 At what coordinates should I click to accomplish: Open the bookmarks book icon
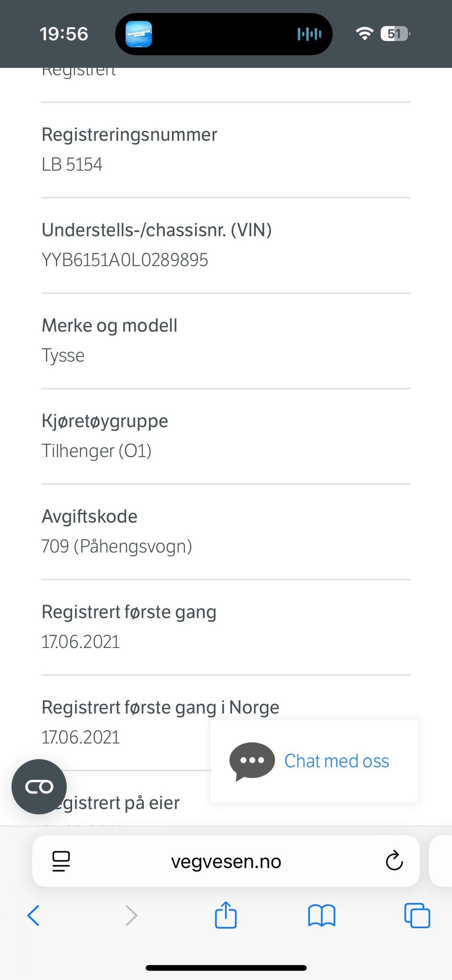(x=322, y=915)
